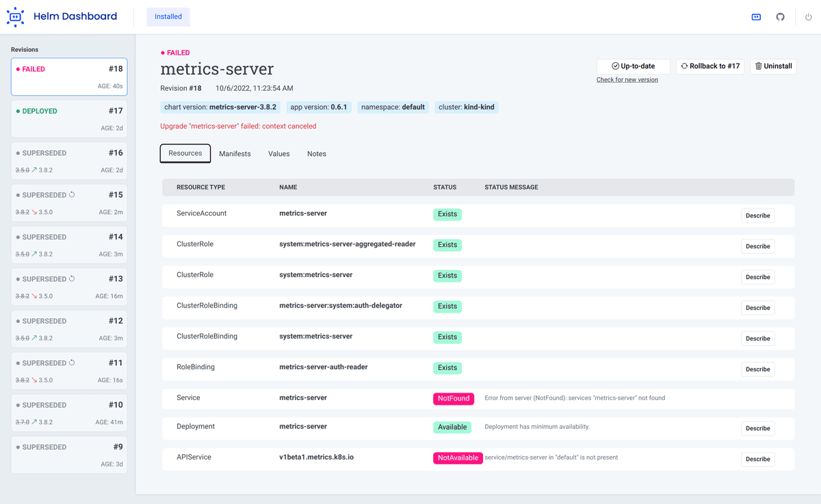Click the rollback icon on revision #15

tap(72, 195)
